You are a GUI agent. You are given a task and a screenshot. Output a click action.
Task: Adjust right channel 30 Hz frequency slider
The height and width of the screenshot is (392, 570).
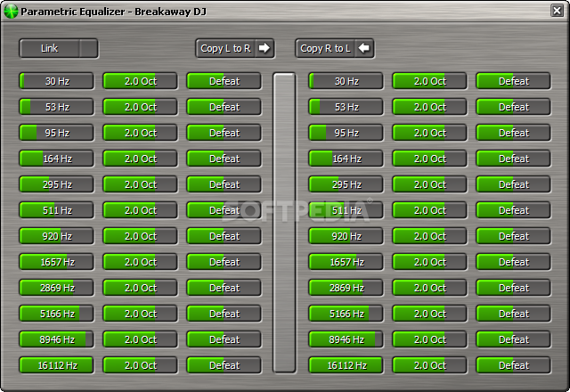click(346, 81)
